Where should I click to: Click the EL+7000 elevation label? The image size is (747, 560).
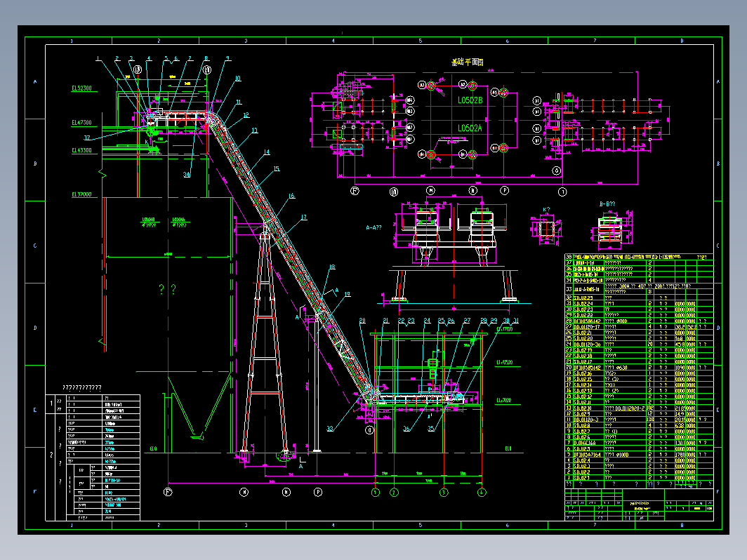[503, 400]
